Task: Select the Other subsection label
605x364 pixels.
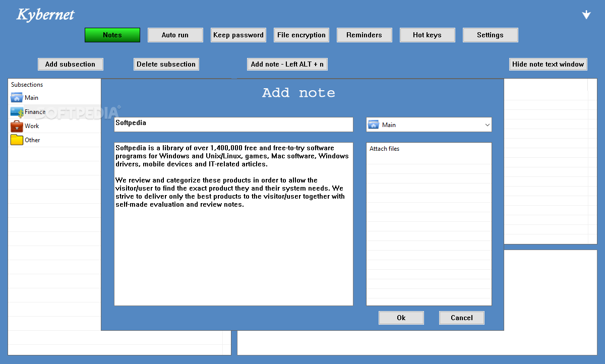Action: (32, 140)
